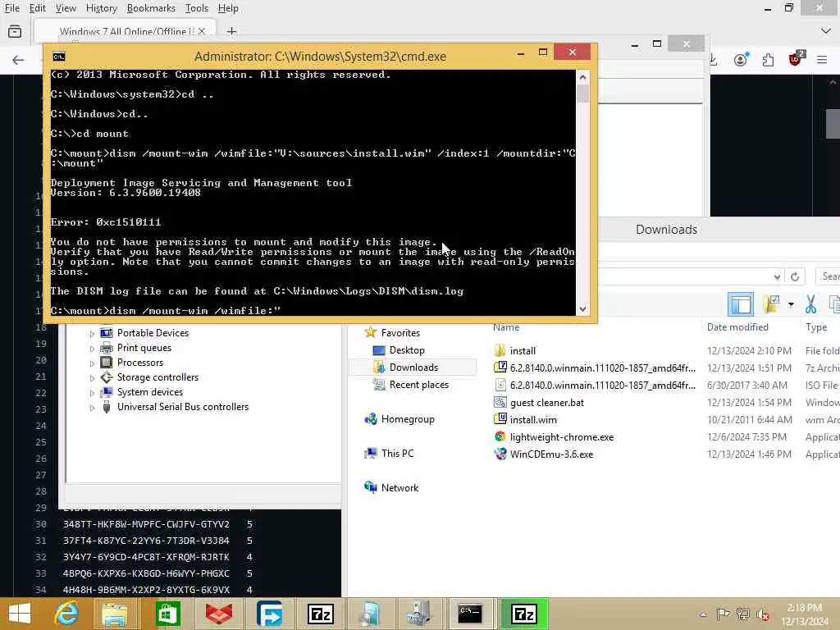
Task: Click the Explorer address bar refresh button
Action: click(795, 276)
